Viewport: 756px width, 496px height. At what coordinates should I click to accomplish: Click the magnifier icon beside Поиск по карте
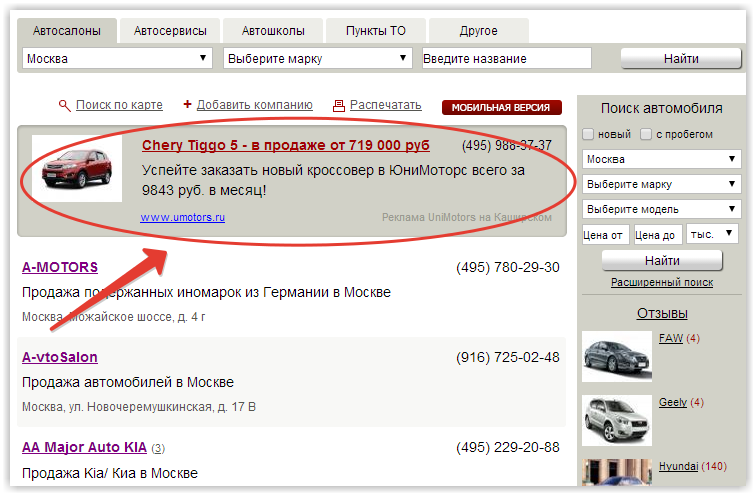click(x=64, y=106)
